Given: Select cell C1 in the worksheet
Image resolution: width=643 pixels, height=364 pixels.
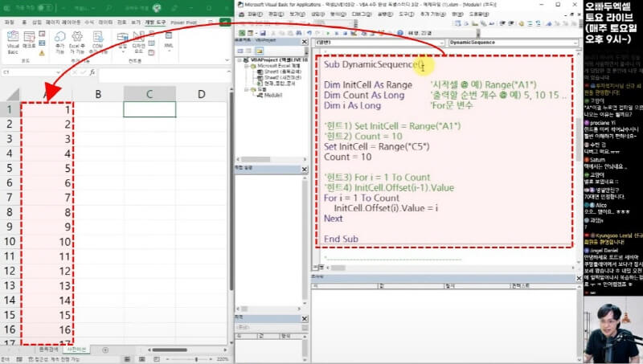Looking at the screenshot, I should point(149,109).
